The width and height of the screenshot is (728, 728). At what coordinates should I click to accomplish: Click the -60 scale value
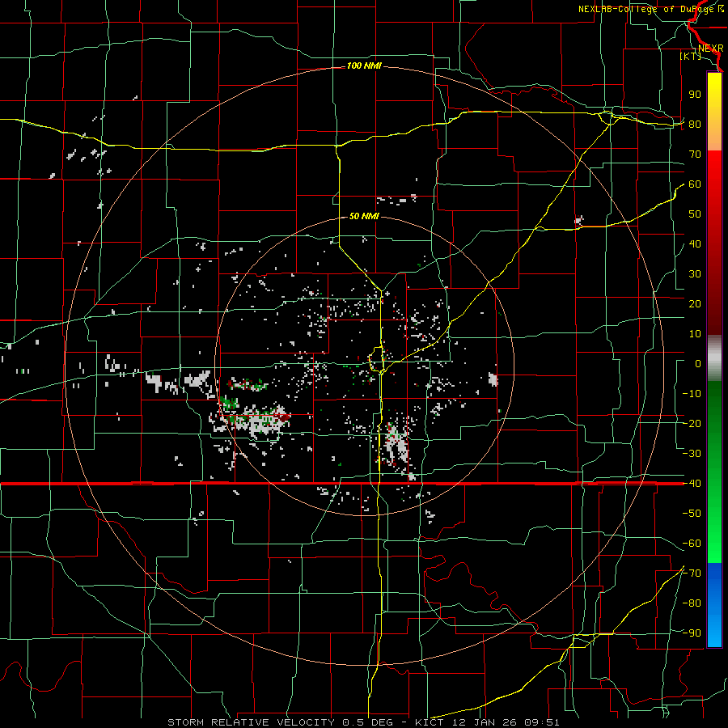[x=692, y=544]
